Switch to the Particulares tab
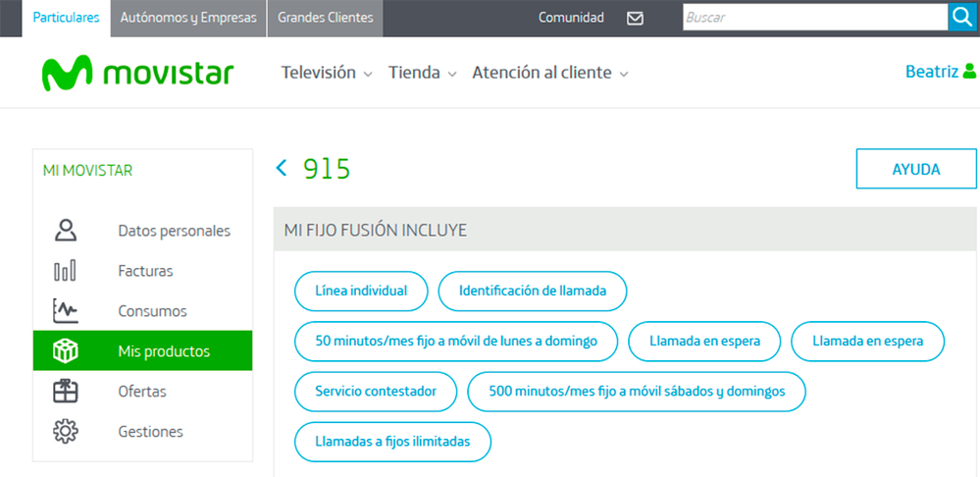 coord(67,18)
